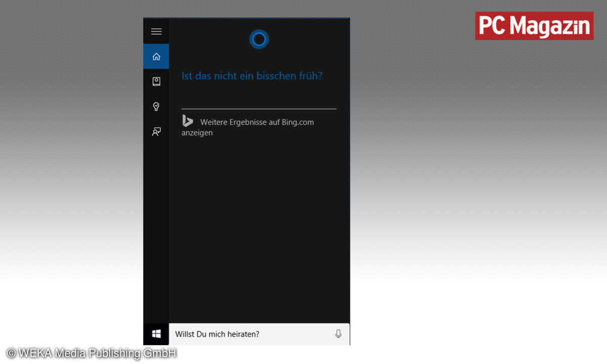This screenshot has height=364, width=607.
Task: Open 'Weitere Ergebnisse auf Bing.com anzeigen' link
Action: [248, 127]
